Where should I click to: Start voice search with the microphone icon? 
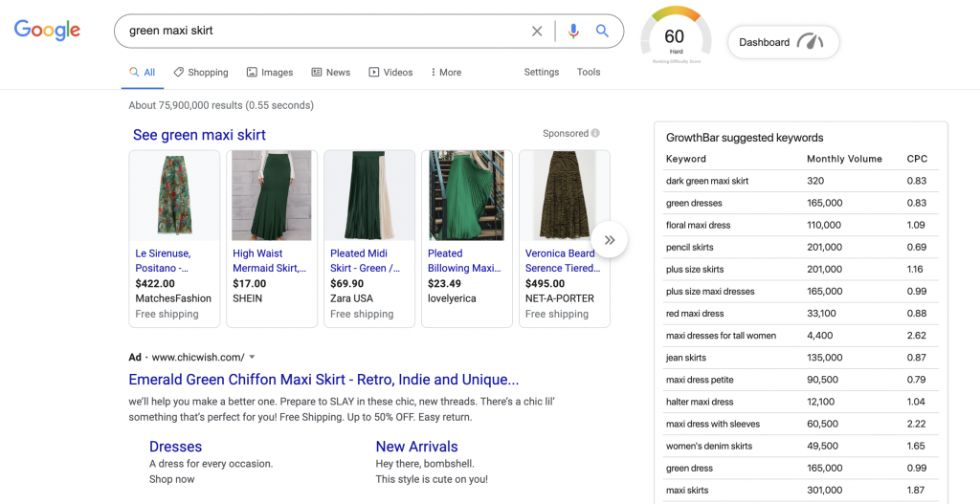(573, 32)
